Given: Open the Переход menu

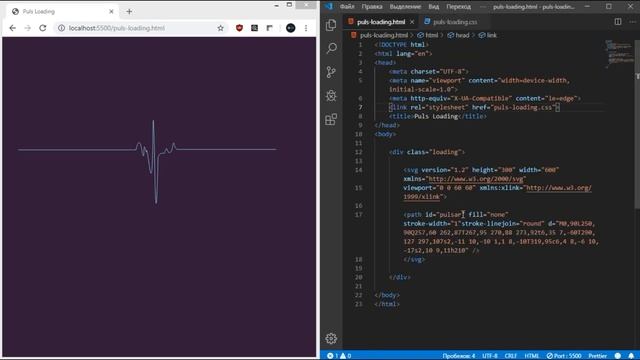Looking at the screenshot, I should point(458,7).
